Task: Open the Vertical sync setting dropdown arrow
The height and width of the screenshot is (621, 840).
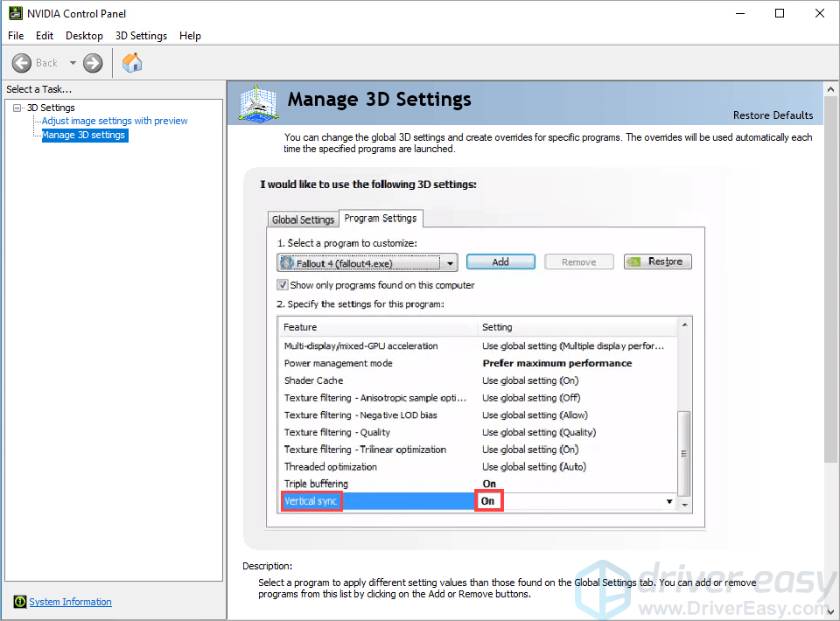Action: coord(669,500)
